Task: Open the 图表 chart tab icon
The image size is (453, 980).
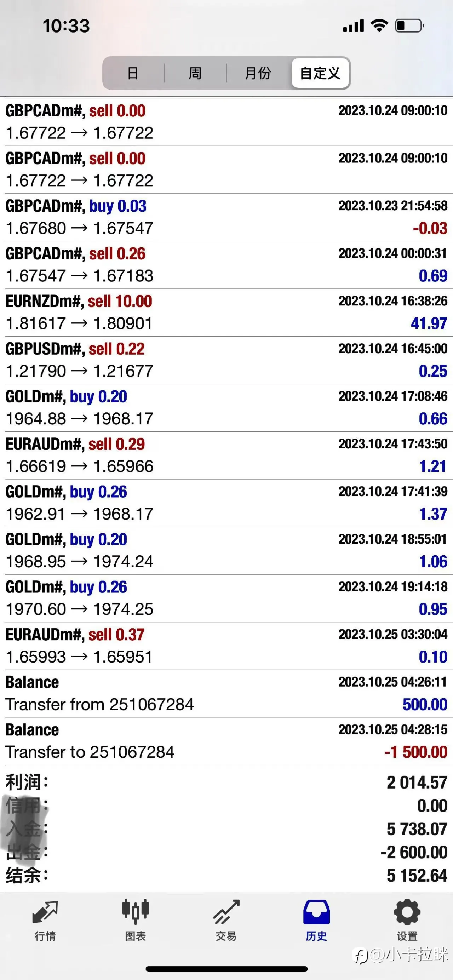Action: (136, 912)
